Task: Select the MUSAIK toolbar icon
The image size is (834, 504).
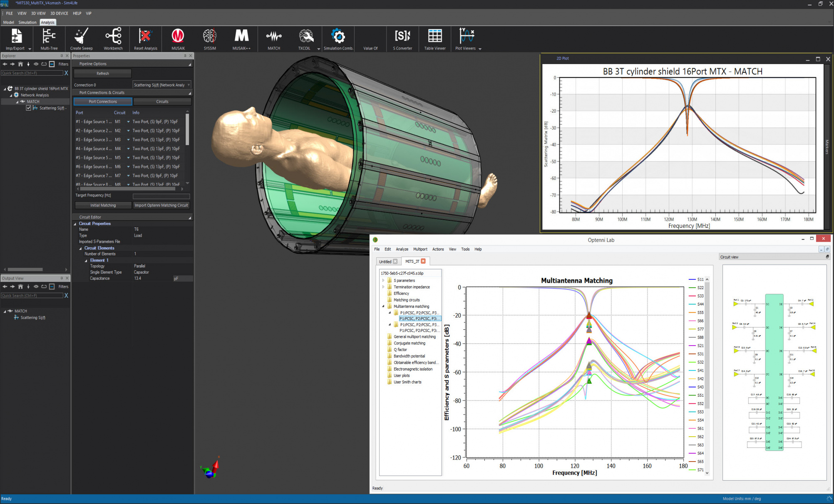Action: pyautogui.click(x=178, y=38)
